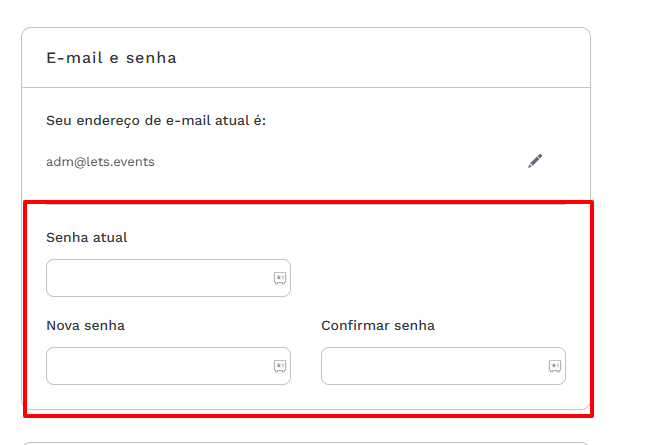Click the adm@lets.events e-mail address text
Screen dimensions: 647x445
[100, 161]
